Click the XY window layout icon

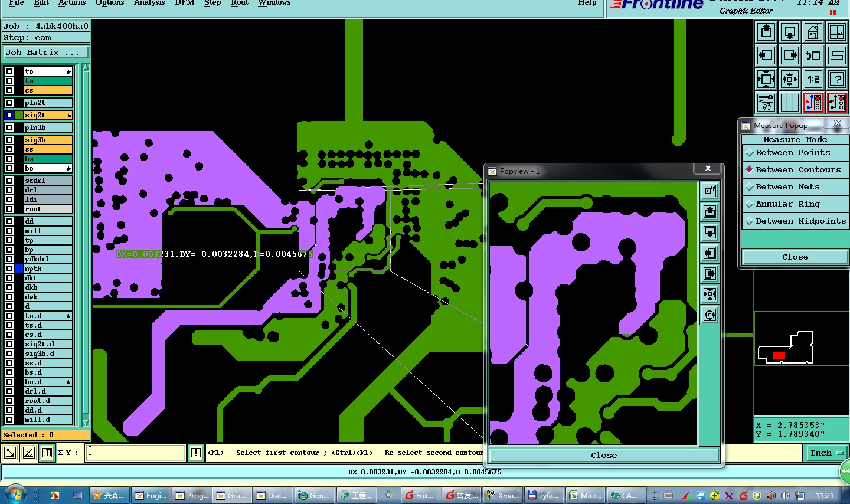(837, 32)
